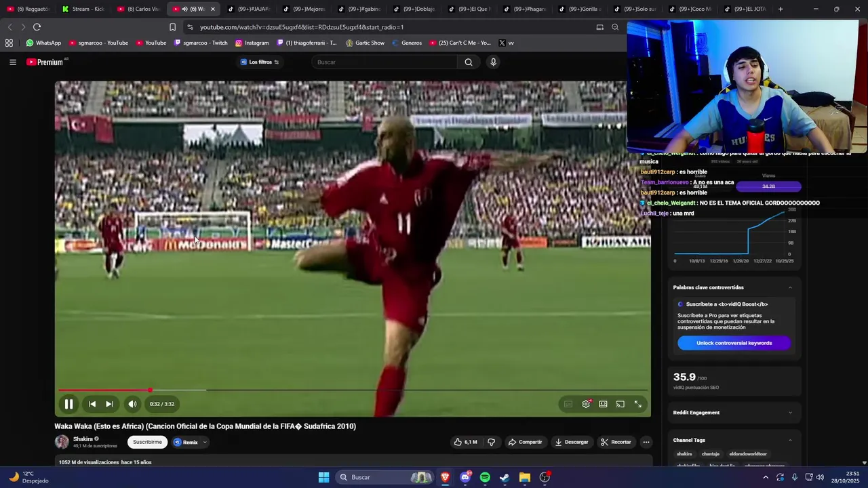Seek on the red video progress bar
Image resolution: width=868 pixels, height=488 pixels.
tap(353, 390)
